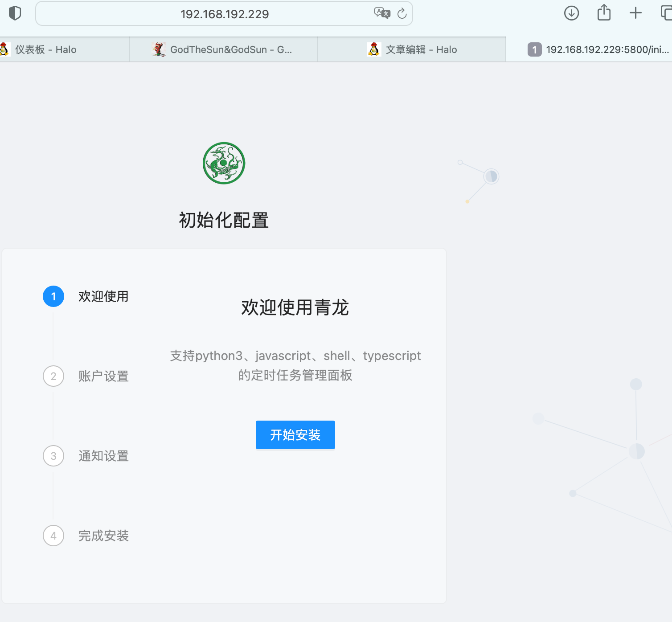Click the penguin favicon of 仪表板 tab
This screenshot has width=672, height=622.
click(4, 49)
